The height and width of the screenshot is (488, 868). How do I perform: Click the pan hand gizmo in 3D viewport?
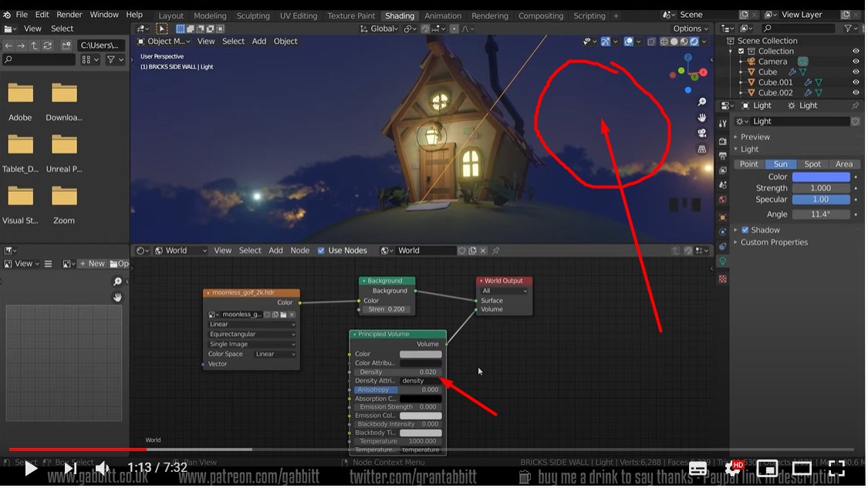pos(702,117)
